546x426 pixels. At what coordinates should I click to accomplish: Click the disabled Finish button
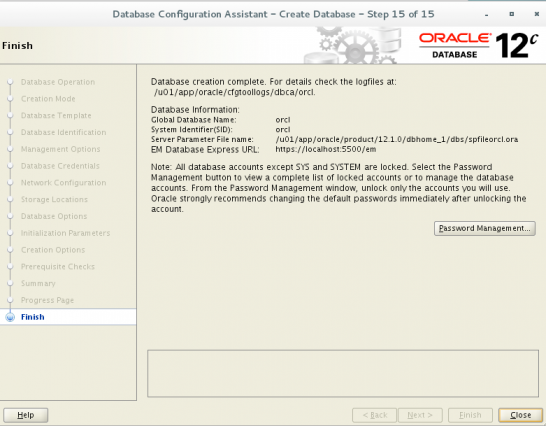tap(470, 415)
